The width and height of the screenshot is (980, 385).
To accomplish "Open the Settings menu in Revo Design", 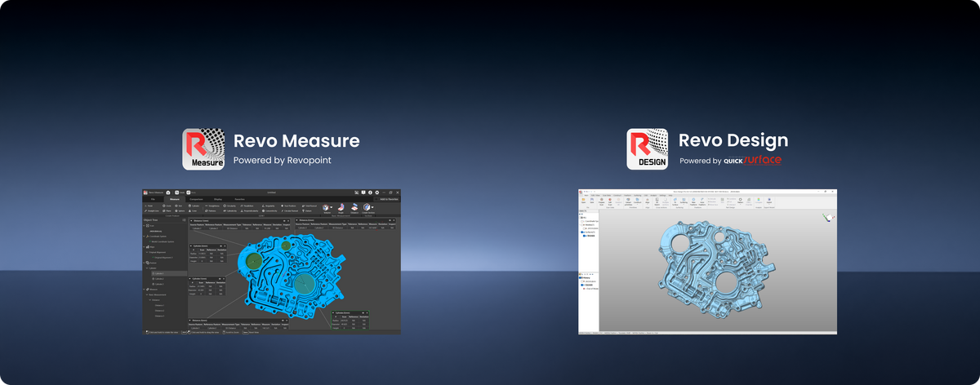I will [x=662, y=195].
